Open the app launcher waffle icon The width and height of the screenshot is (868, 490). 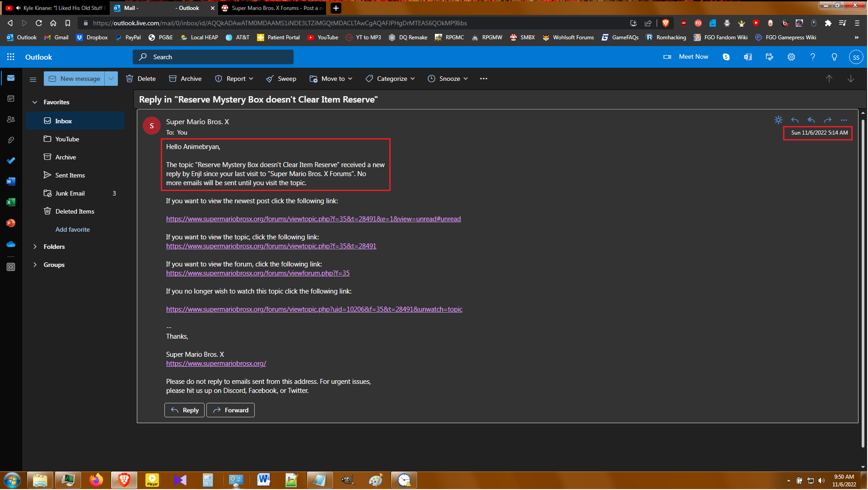pos(11,57)
